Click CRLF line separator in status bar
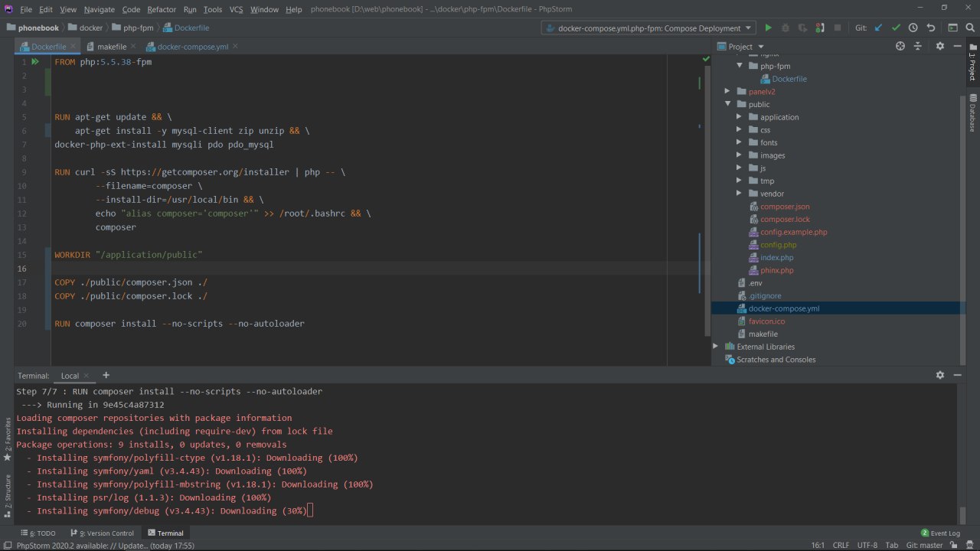This screenshot has width=980, height=551. (841, 546)
